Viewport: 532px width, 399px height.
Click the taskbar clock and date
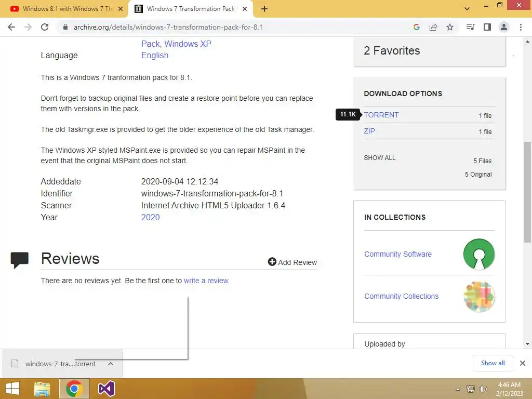[x=509, y=389]
